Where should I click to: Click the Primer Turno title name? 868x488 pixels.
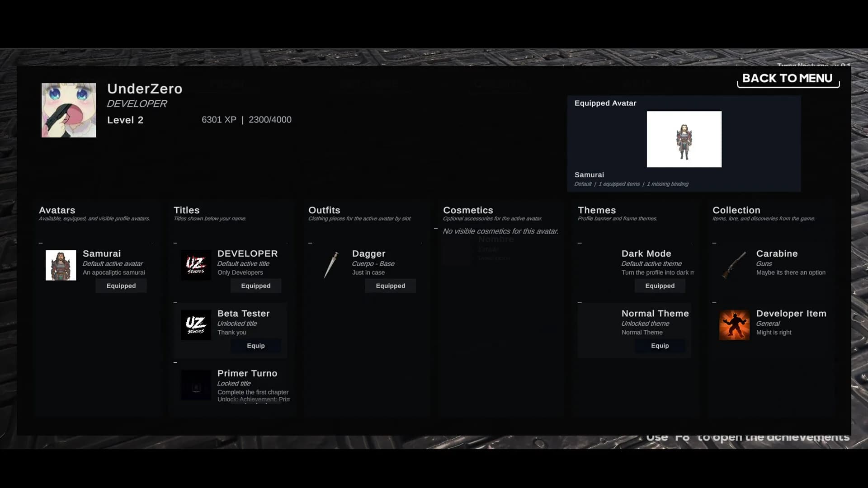(x=247, y=373)
